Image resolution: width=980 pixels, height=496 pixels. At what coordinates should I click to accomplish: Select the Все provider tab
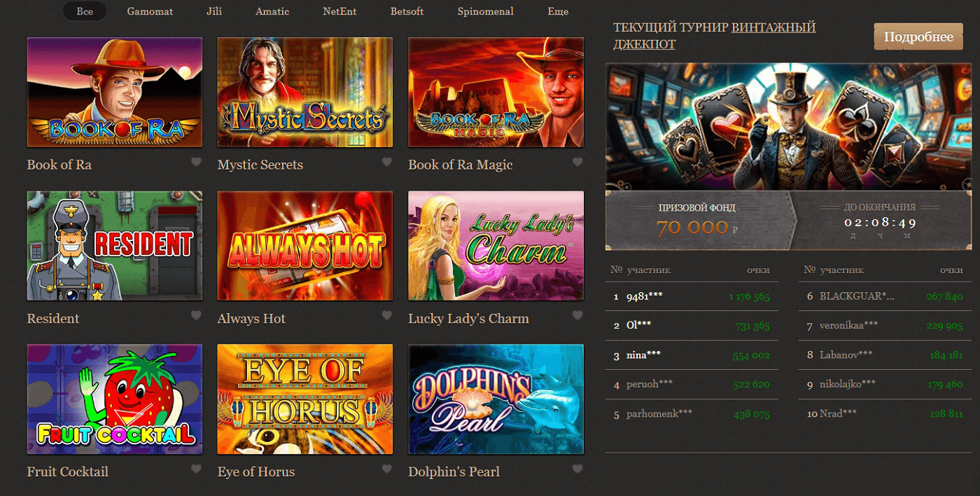tap(85, 11)
